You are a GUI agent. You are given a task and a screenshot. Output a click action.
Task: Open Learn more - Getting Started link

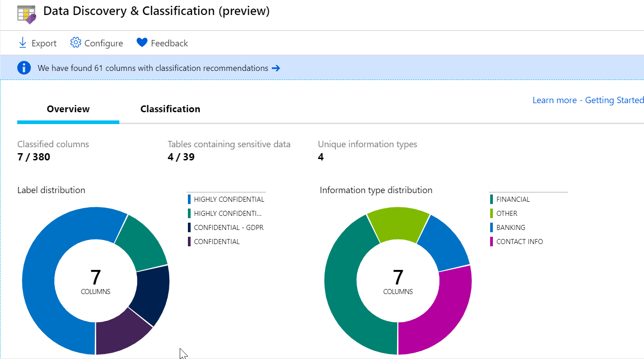click(x=588, y=100)
